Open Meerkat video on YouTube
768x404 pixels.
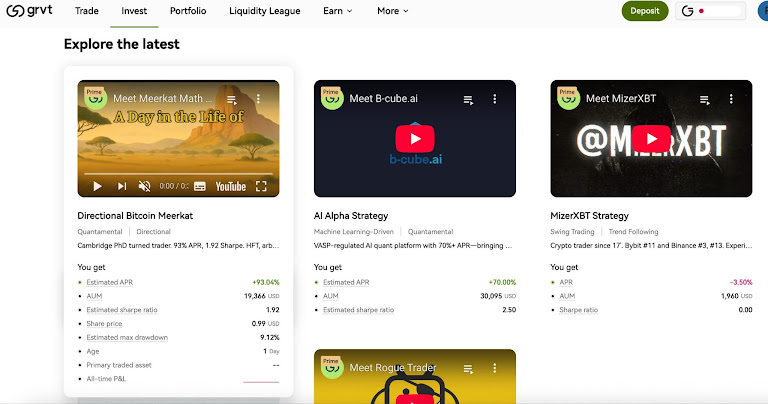(231, 186)
